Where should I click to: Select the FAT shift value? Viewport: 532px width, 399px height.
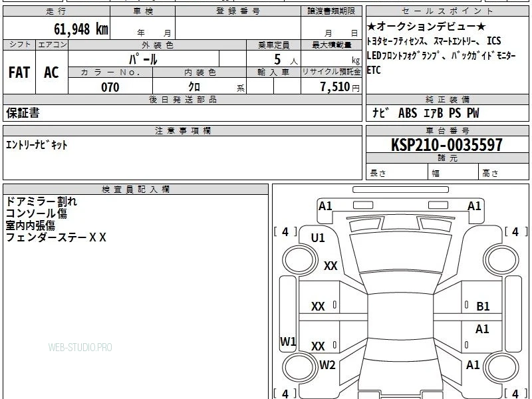pyautogui.click(x=19, y=72)
